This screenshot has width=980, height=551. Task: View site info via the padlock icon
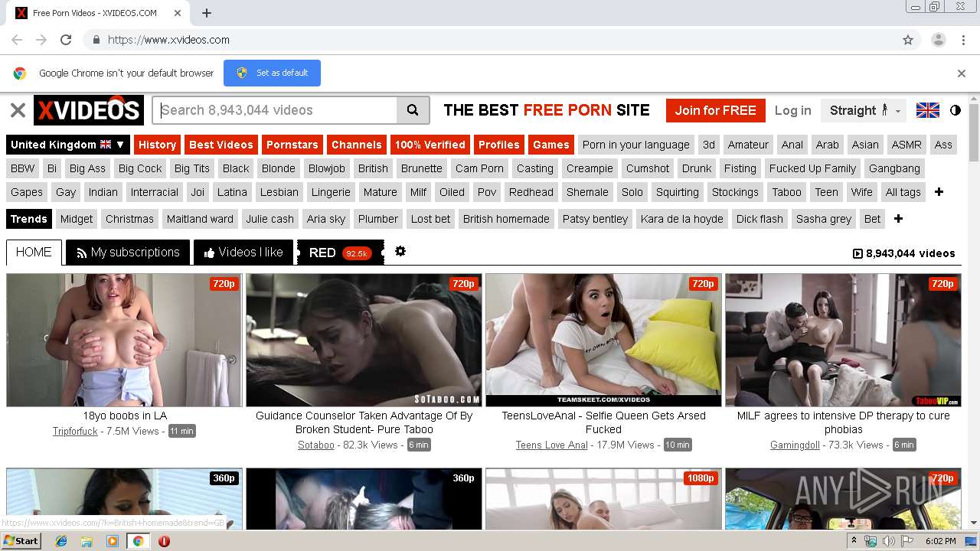96,40
